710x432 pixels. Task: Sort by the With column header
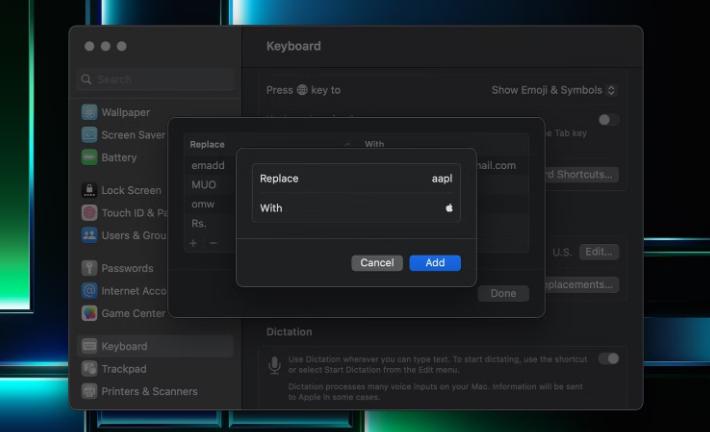[374, 144]
